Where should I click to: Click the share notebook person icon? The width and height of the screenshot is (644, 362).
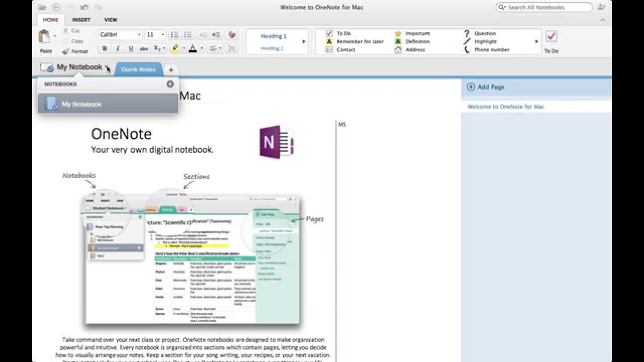[x=602, y=7]
